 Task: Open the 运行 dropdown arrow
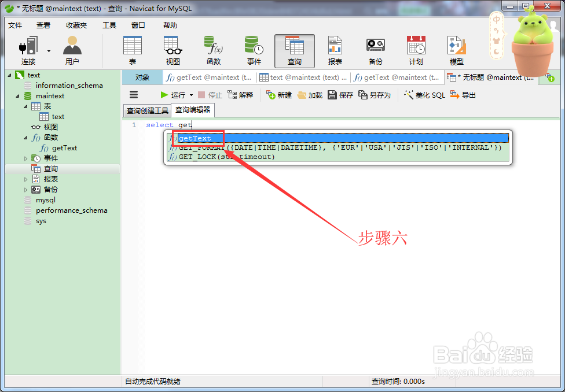coord(192,95)
